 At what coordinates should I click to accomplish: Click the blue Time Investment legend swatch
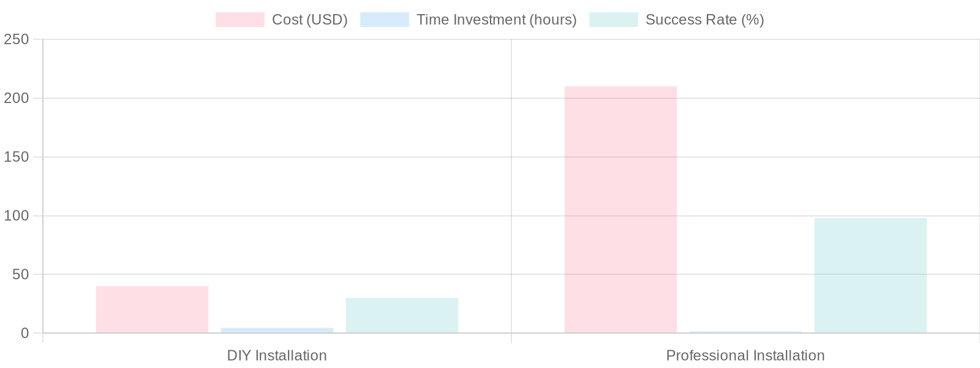(384, 20)
